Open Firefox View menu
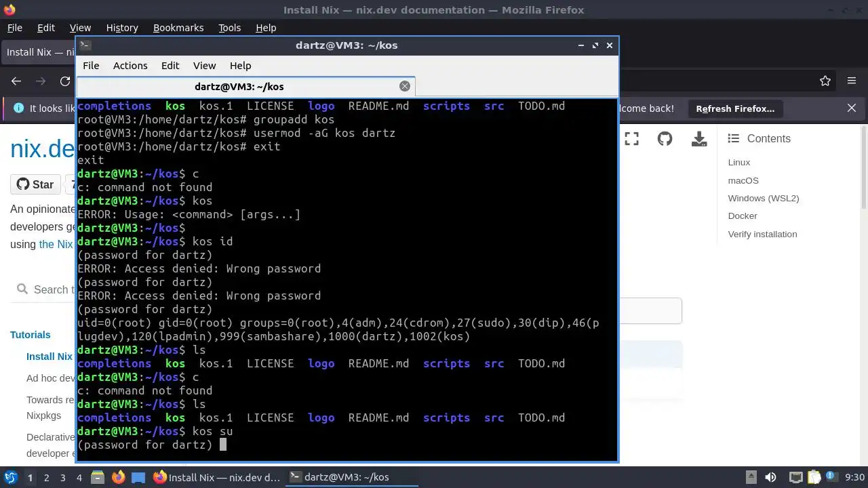 (x=80, y=28)
